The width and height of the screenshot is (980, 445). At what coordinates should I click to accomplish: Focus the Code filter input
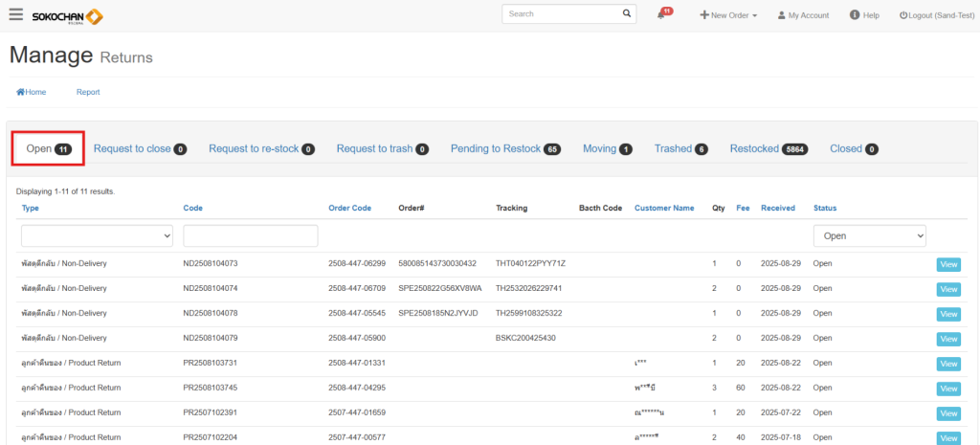click(x=250, y=235)
